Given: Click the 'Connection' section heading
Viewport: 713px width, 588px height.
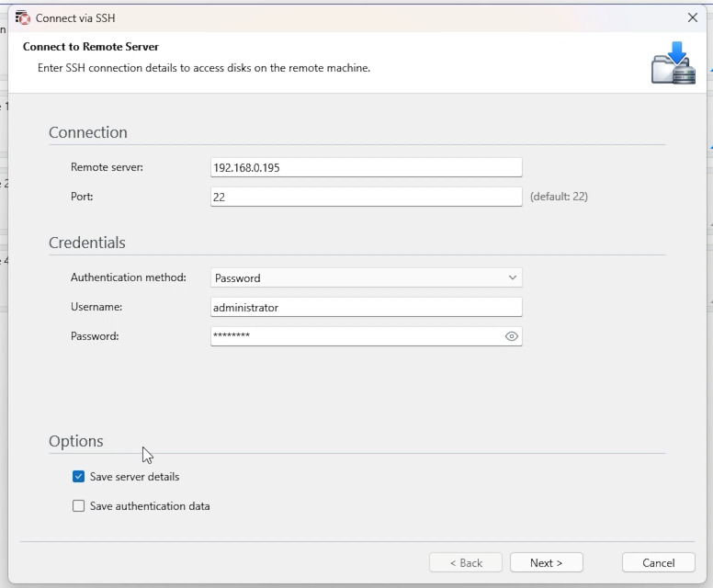Looking at the screenshot, I should (88, 132).
